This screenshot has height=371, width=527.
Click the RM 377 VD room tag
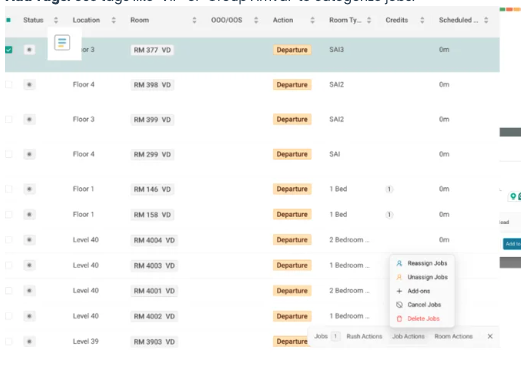pyautogui.click(x=152, y=50)
